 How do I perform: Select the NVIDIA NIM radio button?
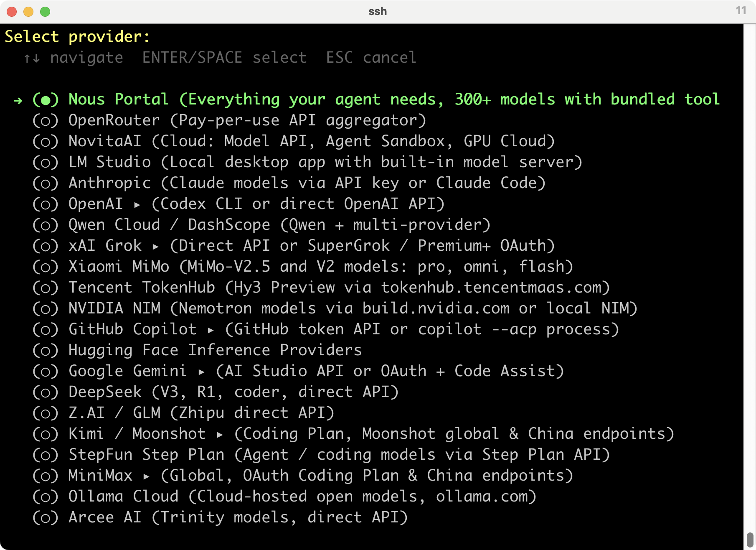tap(46, 308)
